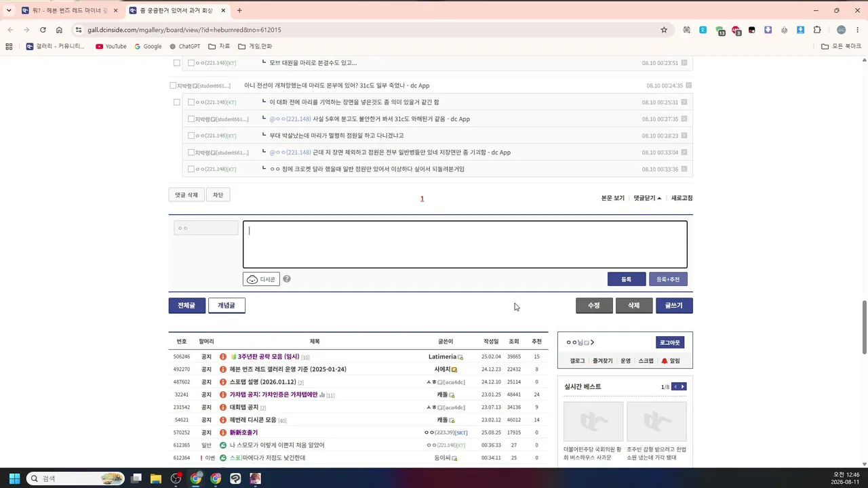Screen dimensions: 868x488
Task: Check the box for reply 근데 저 장면 제외하고
Action: [x=191, y=152]
